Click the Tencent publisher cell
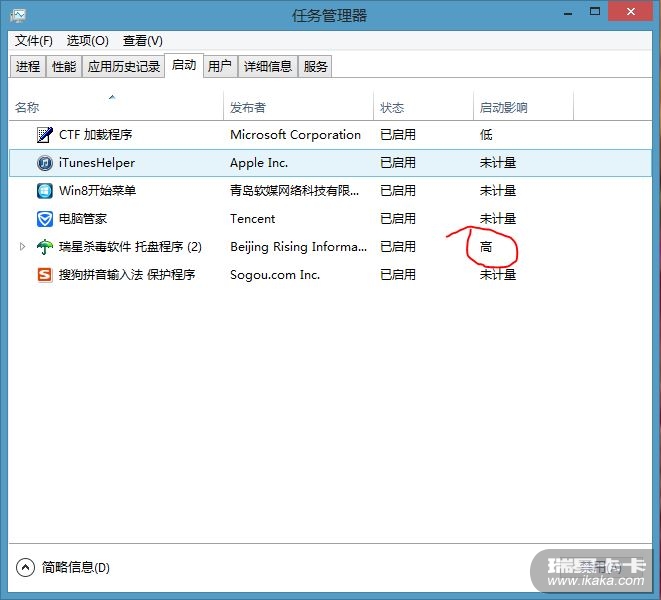661x600 pixels. point(253,219)
